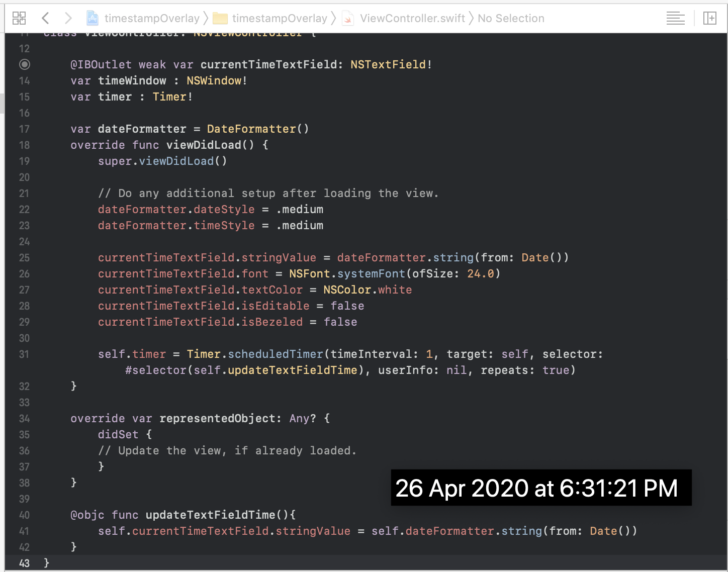Image resolution: width=728 pixels, height=572 pixels.
Task: Open the editor options lines icon
Action: [x=675, y=19]
